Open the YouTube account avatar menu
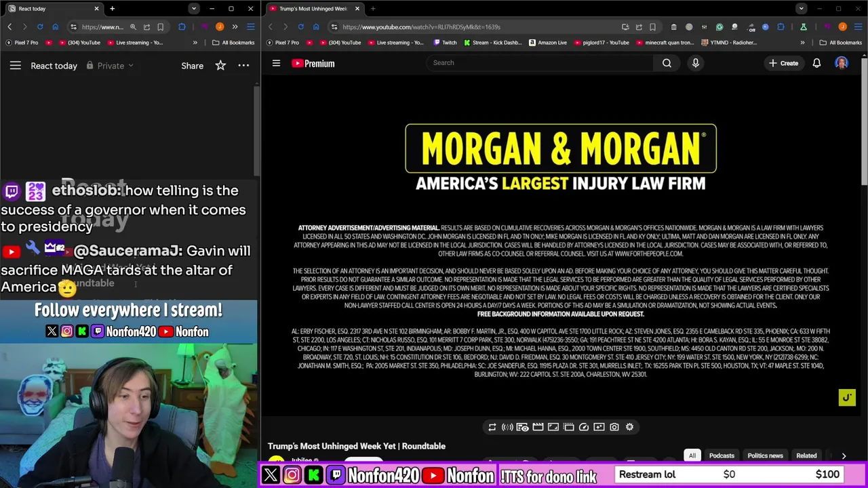 [842, 63]
